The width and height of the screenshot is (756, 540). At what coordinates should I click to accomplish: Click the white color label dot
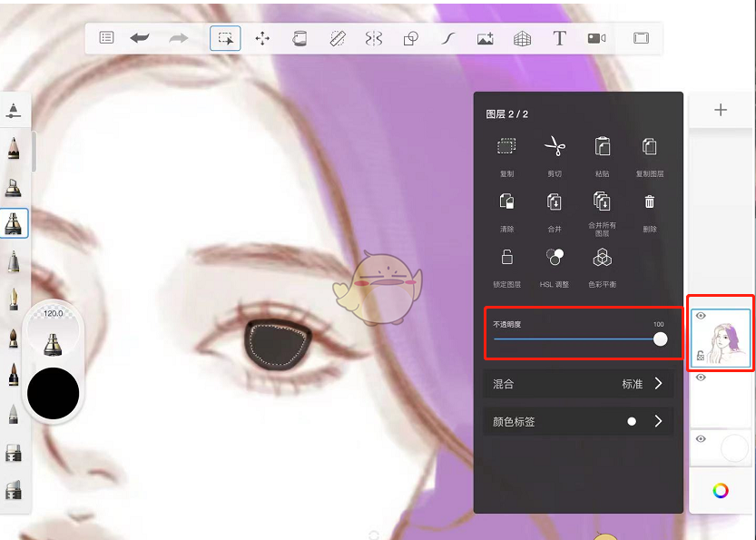632,422
